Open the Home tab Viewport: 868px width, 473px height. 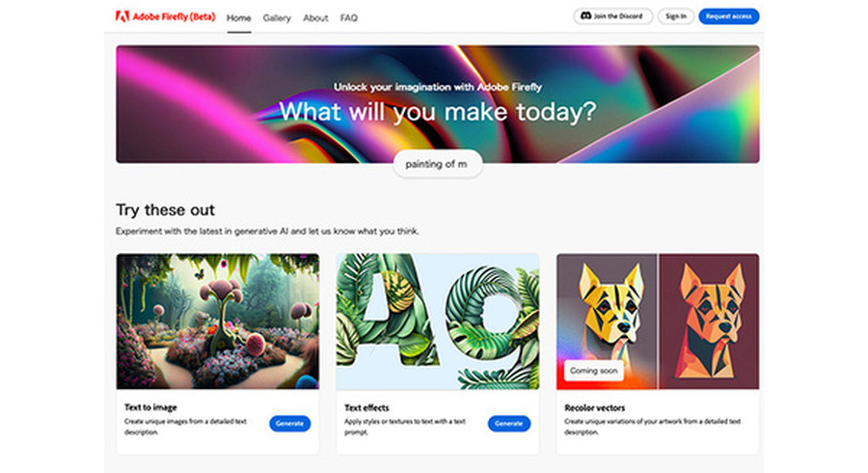238,17
